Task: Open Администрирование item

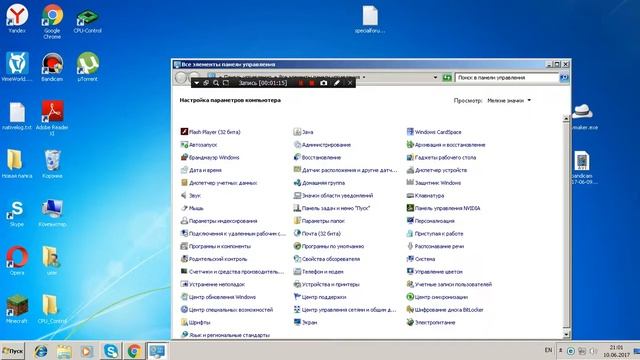Action: tap(322, 144)
